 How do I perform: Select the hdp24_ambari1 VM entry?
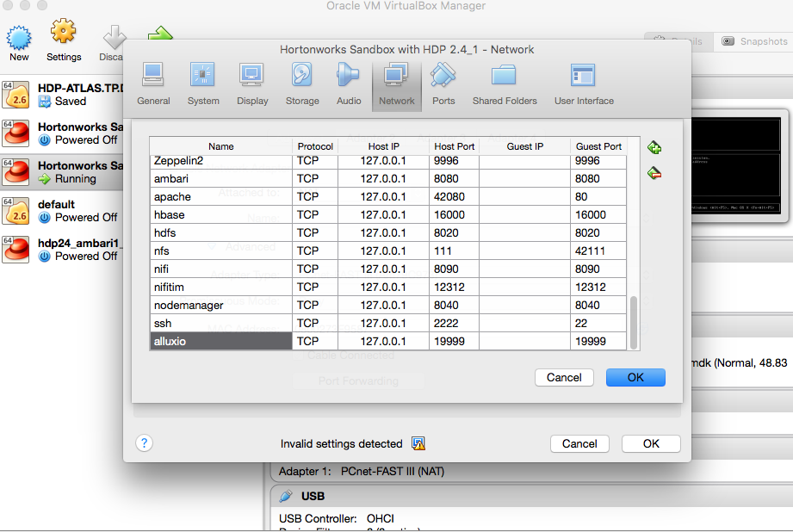[x=62, y=250]
